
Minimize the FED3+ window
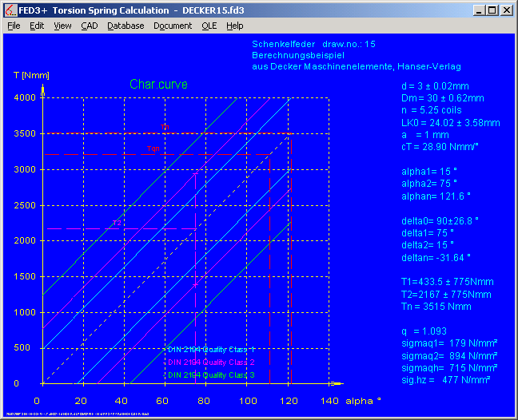pos(480,10)
